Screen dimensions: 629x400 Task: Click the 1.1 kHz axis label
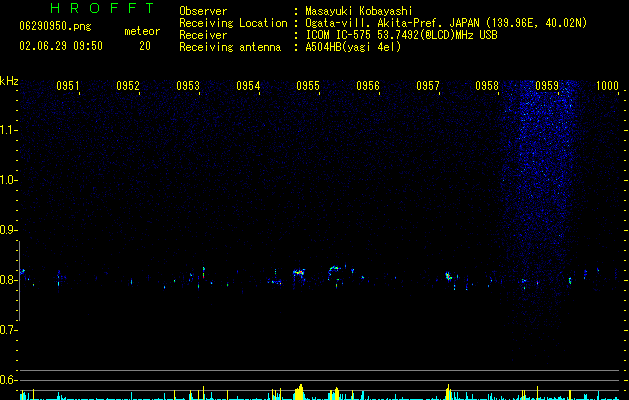click(8, 130)
